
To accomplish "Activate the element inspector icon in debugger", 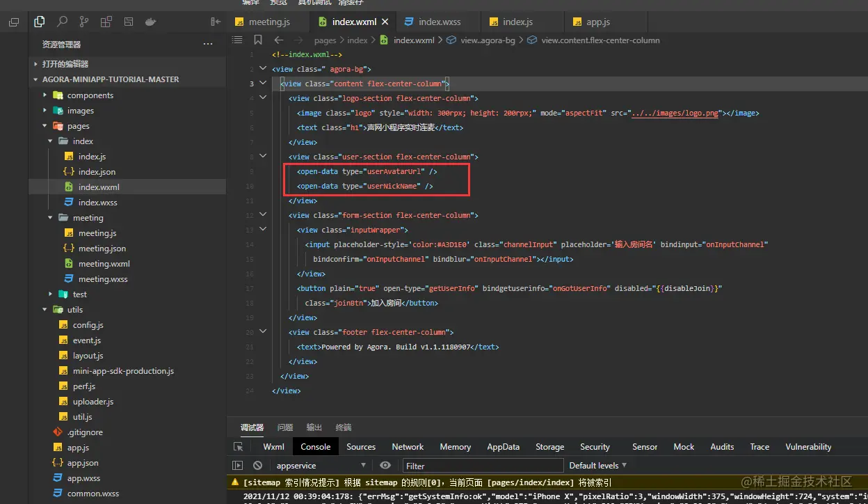I will [239, 447].
